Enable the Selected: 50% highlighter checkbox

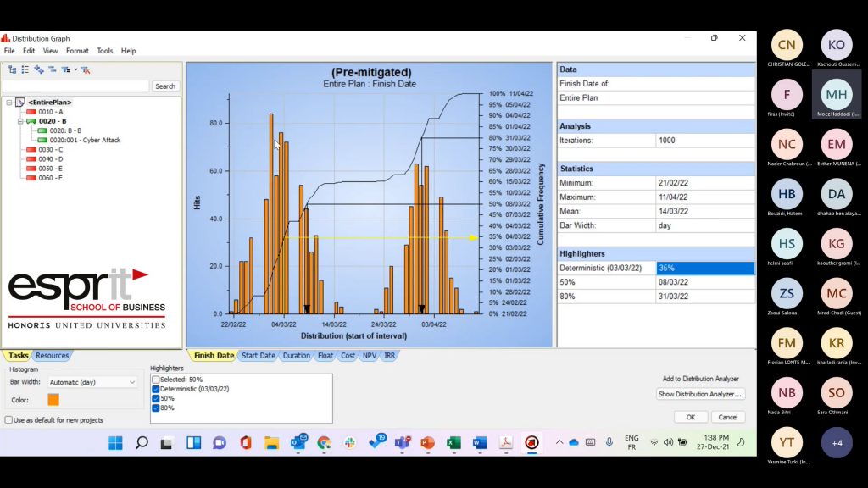pos(156,380)
